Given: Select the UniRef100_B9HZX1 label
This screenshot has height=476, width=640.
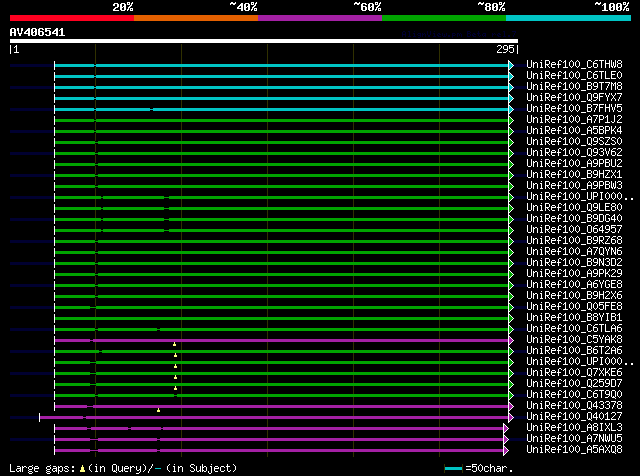Looking at the screenshot, I should click(x=574, y=174).
